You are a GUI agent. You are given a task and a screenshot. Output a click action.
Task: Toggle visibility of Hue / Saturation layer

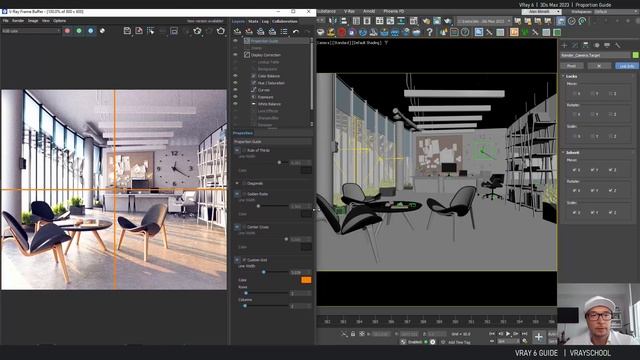click(235, 83)
